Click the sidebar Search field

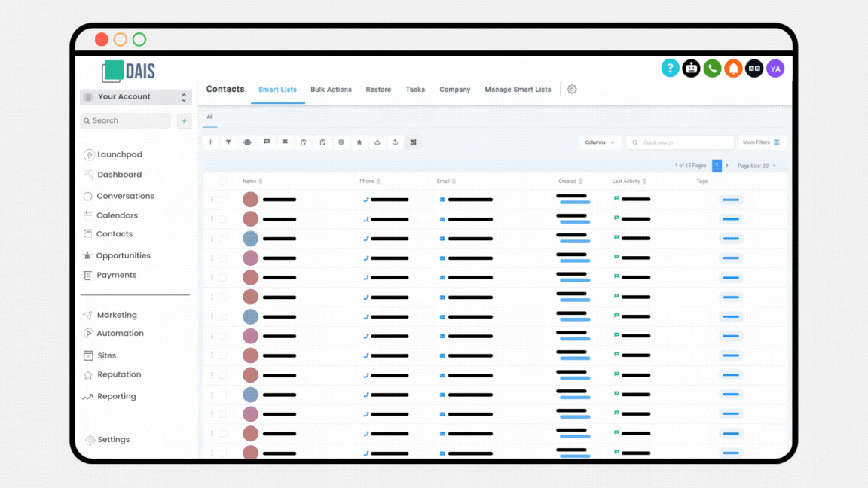pos(126,120)
